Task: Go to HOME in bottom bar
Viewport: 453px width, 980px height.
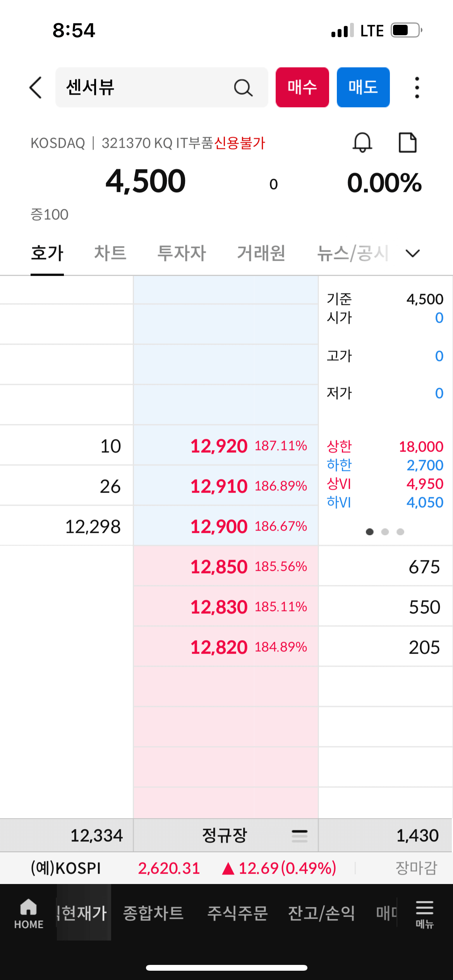Action: pyautogui.click(x=29, y=913)
